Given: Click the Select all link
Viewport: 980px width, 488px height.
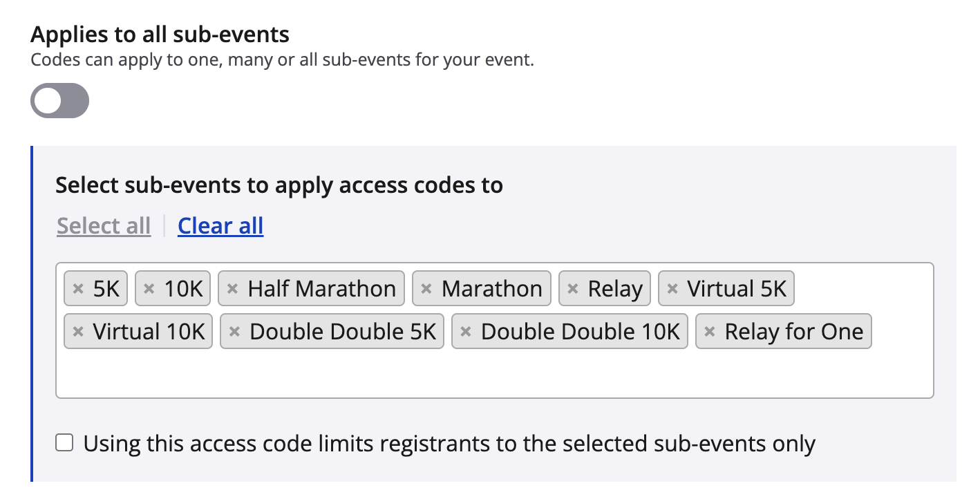Looking at the screenshot, I should click(104, 226).
